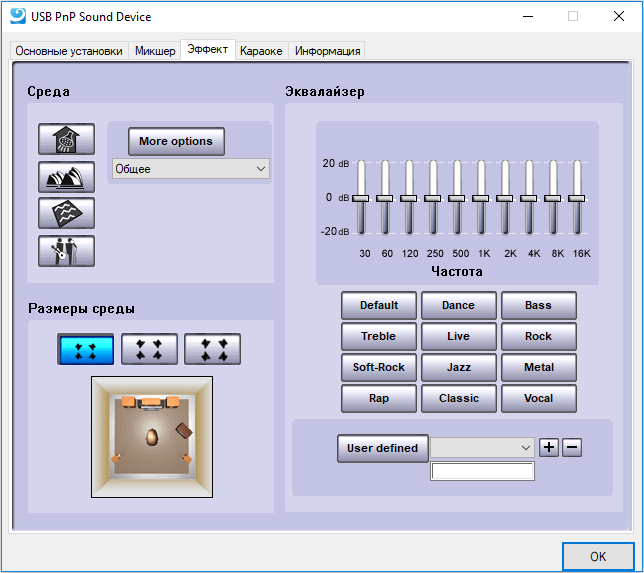Click More options button
Image resolution: width=644 pixels, height=573 pixels.
pos(176,141)
